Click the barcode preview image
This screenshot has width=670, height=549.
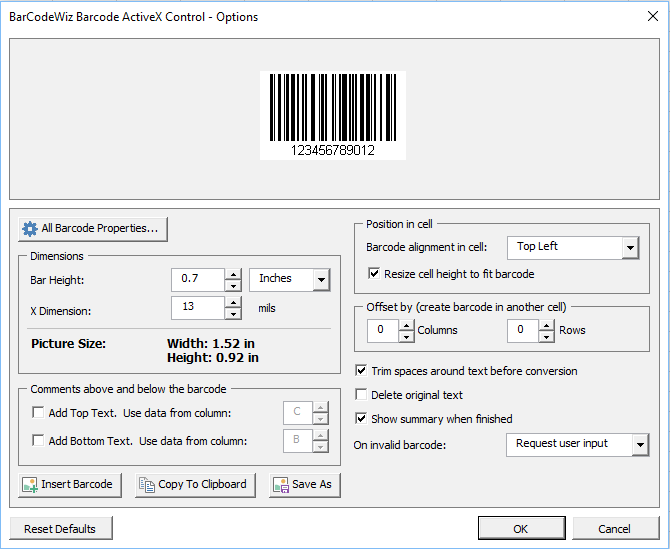(x=333, y=115)
